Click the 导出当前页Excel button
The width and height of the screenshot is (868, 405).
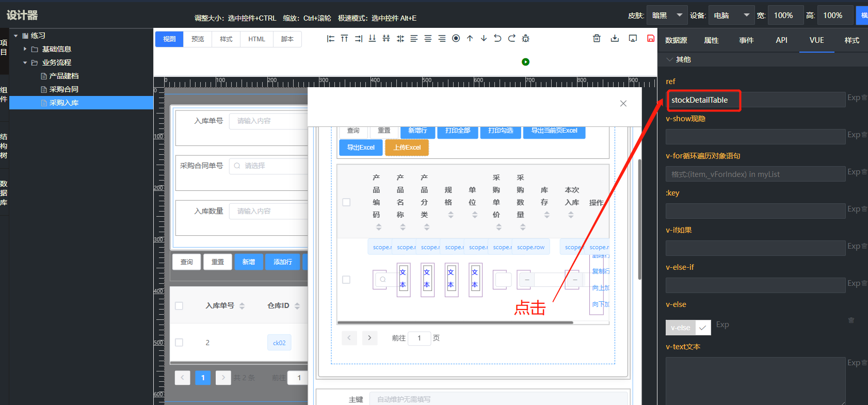click(x=554, y=132)
